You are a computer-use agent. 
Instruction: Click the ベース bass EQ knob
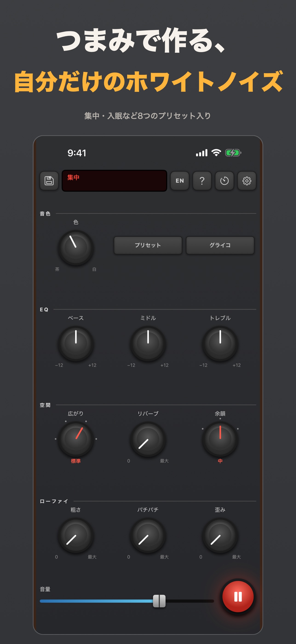[76, 343]
